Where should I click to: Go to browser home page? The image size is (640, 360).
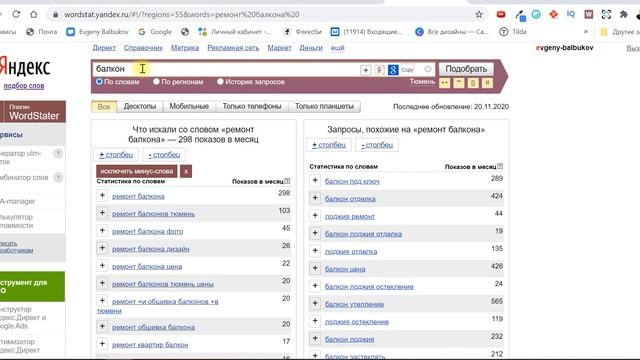coord(33,14)
